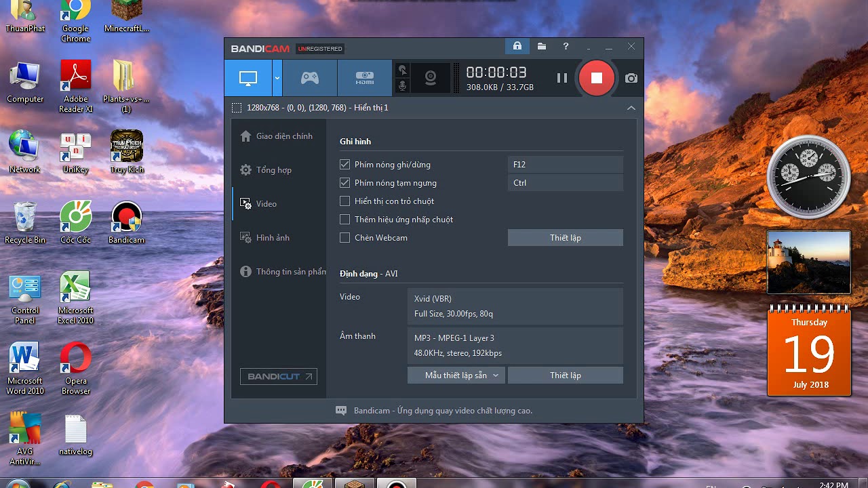Click the speech bubble icon in footer
The image size is (868, 488).
(341, 411)
